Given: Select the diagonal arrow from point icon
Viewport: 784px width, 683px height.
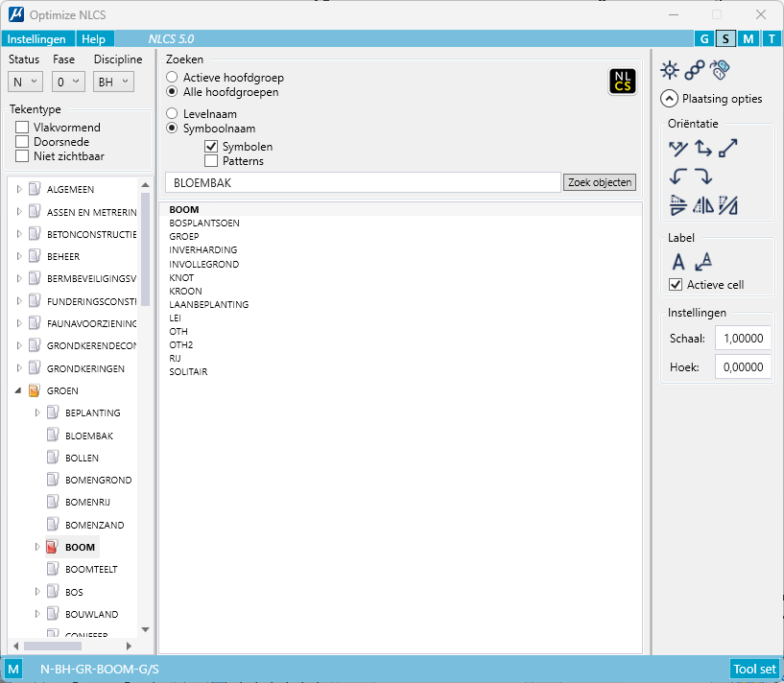Looking at the screenshot, I should (x=728, y=149).
